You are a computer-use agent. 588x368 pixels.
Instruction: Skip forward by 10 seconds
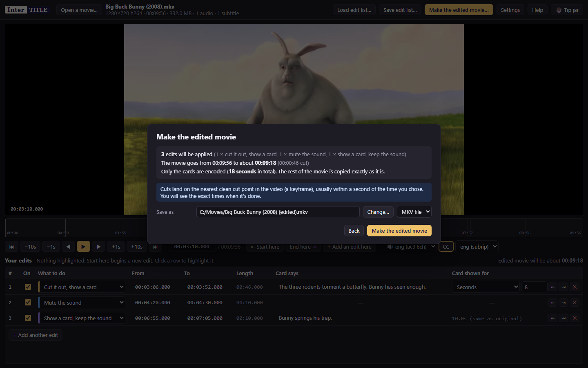(x=137, y=247)
